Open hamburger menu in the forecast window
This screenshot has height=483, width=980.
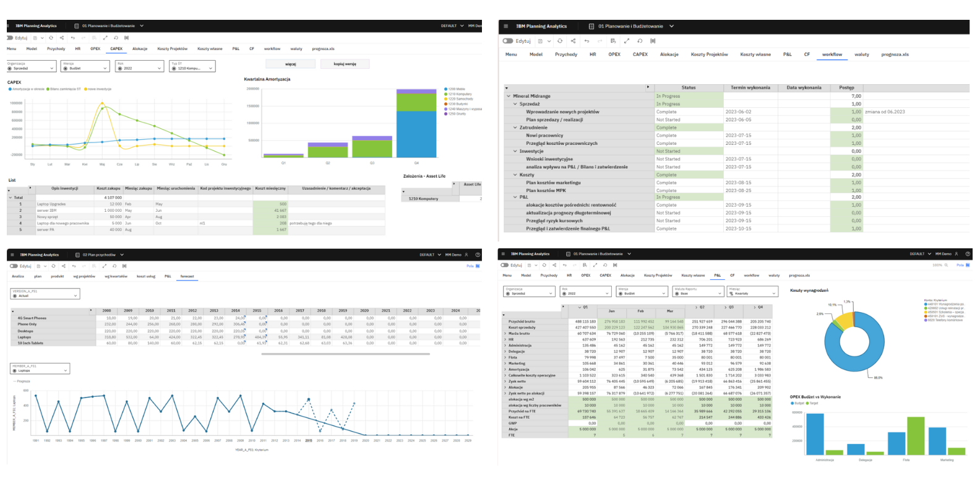pos(12,255)
